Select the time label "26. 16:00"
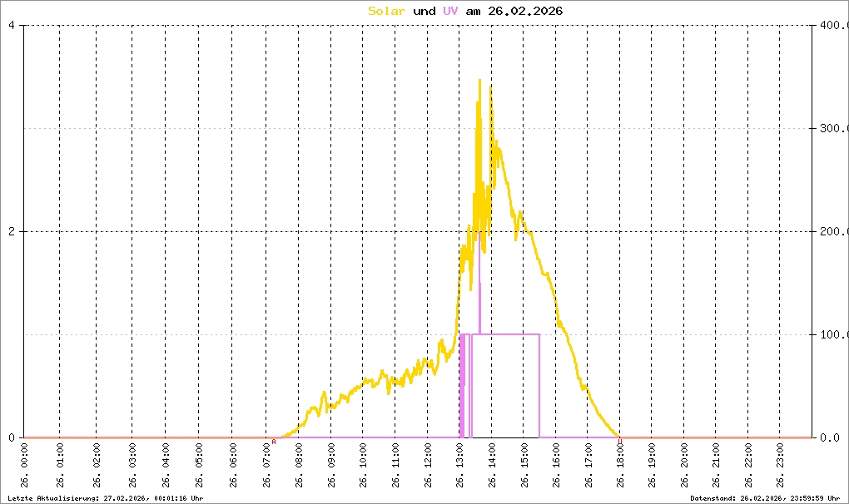The image size is (849, 504). pos(556,466)
